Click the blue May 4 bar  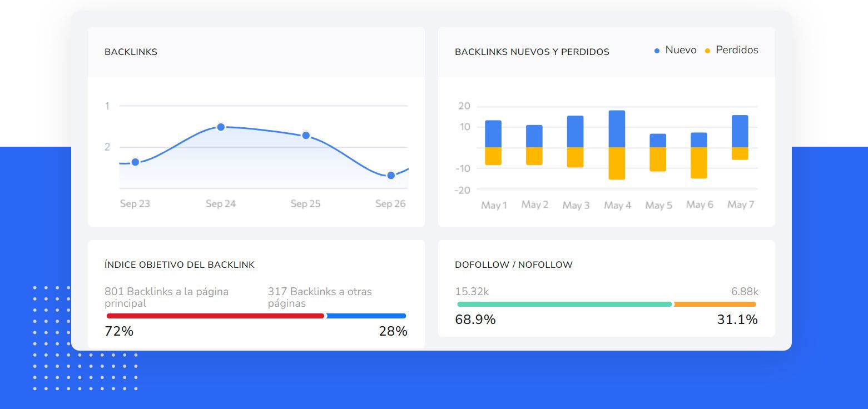coord(617,129)
